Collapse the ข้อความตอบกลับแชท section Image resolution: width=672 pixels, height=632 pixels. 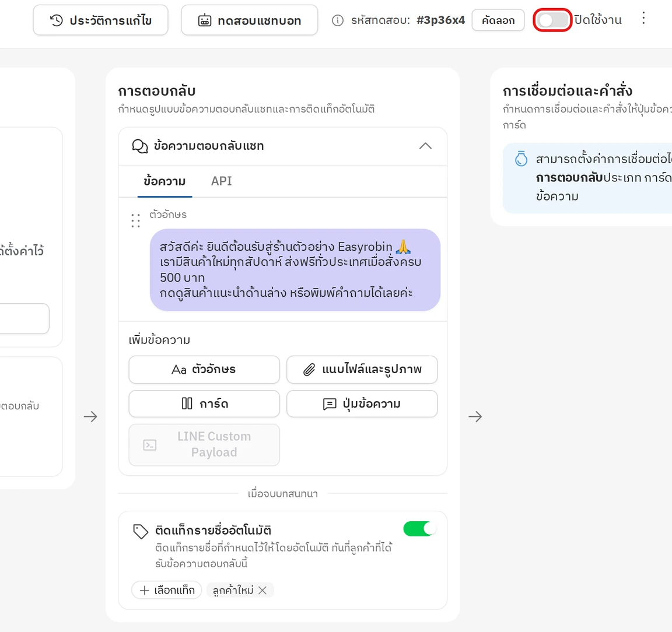pos(425,146)
